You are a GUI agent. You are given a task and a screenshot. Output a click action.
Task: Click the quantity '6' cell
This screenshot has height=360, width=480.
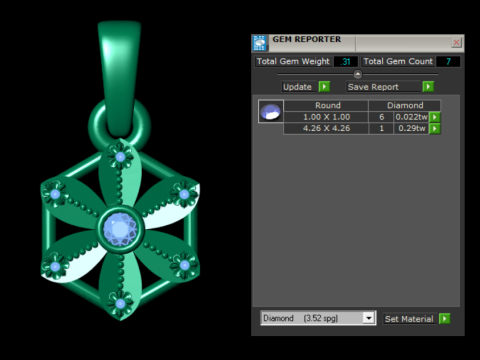pos(381,117)
